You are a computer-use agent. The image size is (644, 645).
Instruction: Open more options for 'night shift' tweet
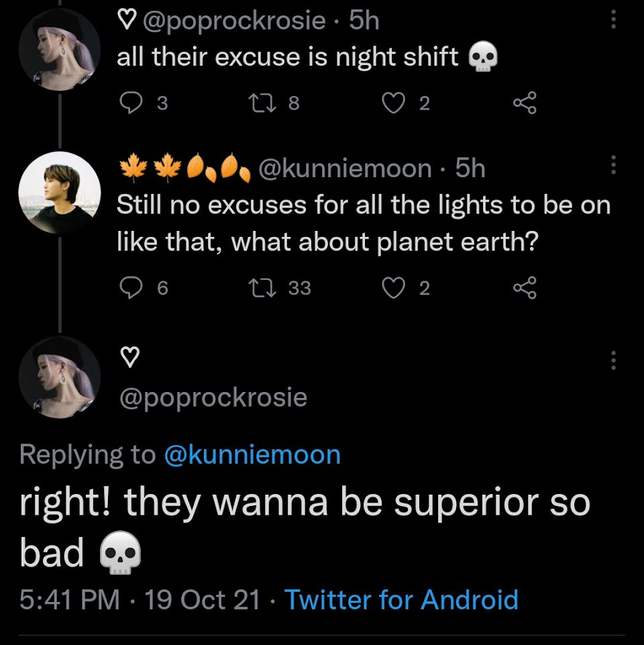point(613,19)
